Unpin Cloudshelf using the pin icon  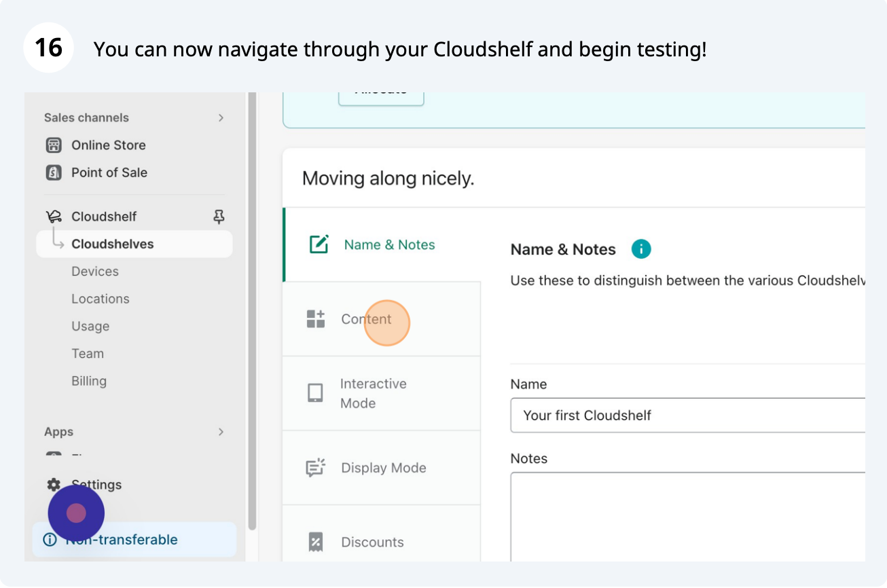(x=219, y=217)
